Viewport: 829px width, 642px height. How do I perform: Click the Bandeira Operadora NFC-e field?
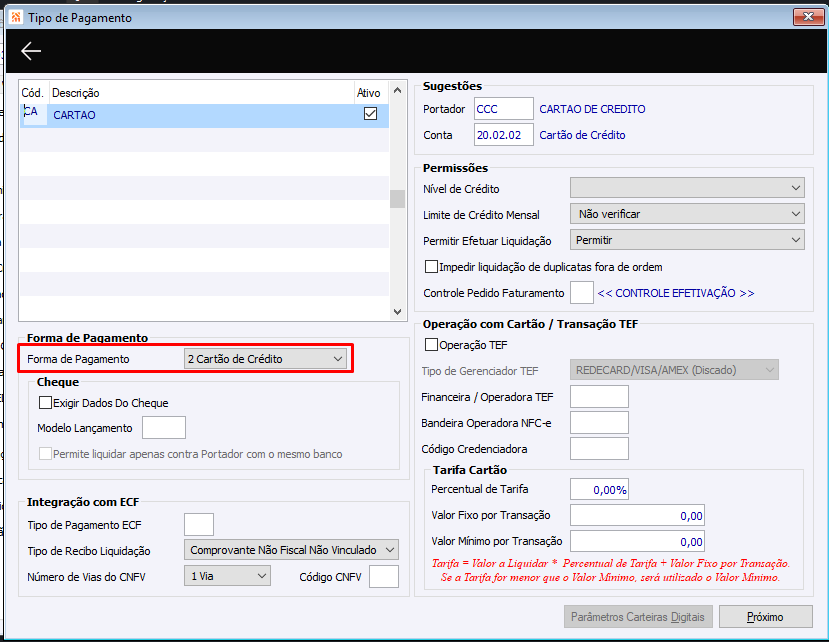pyautogui.click(x=599, y=423)
